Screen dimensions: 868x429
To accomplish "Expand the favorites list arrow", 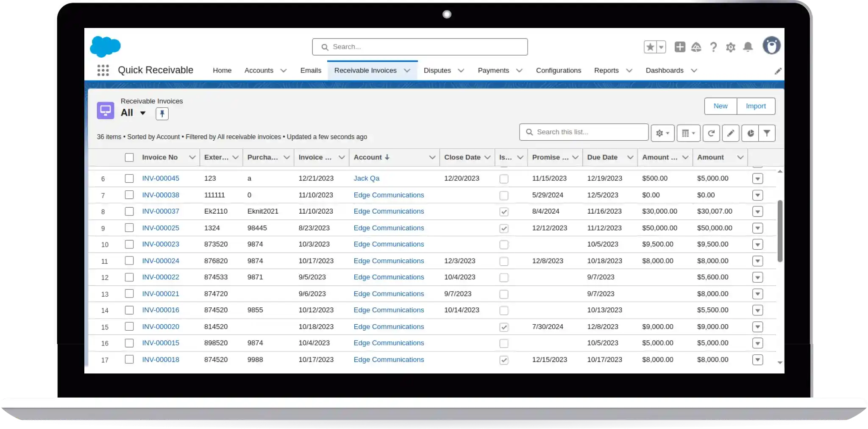I will pos(661,47).
